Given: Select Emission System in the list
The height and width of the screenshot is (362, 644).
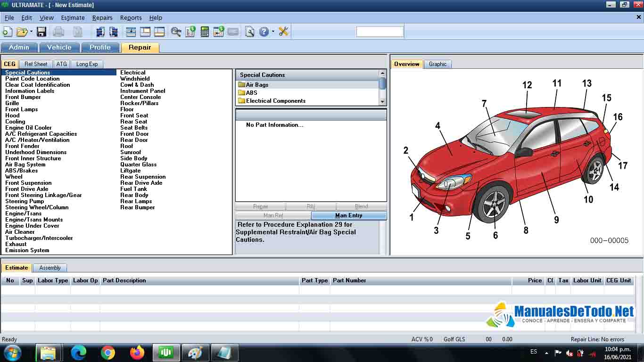Looking at the screenshot, I should tap(27, 250).
